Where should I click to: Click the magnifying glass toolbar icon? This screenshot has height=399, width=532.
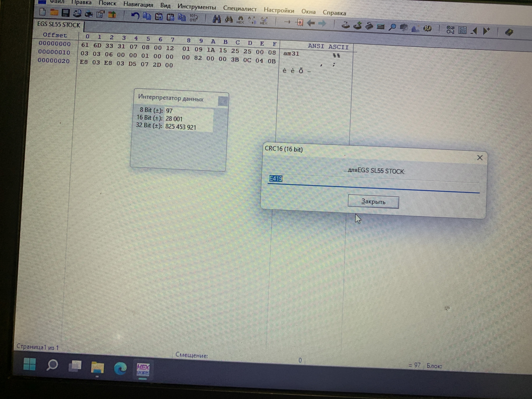coord(392,27)
